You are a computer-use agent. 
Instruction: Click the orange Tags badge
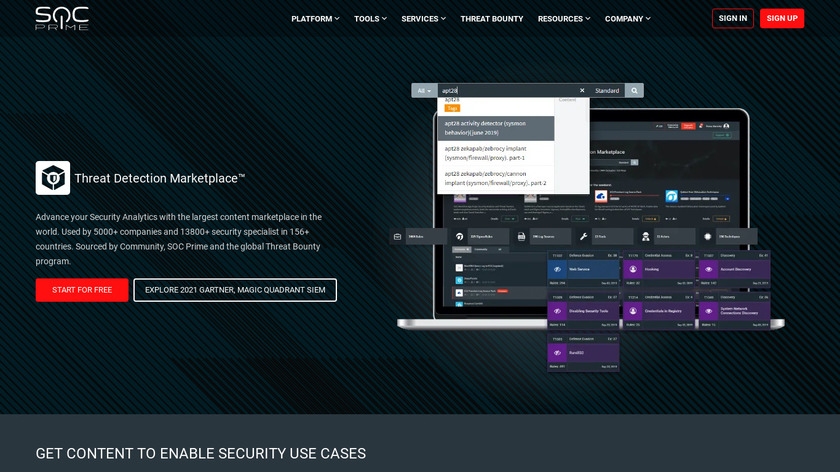(x=452, y=108)
